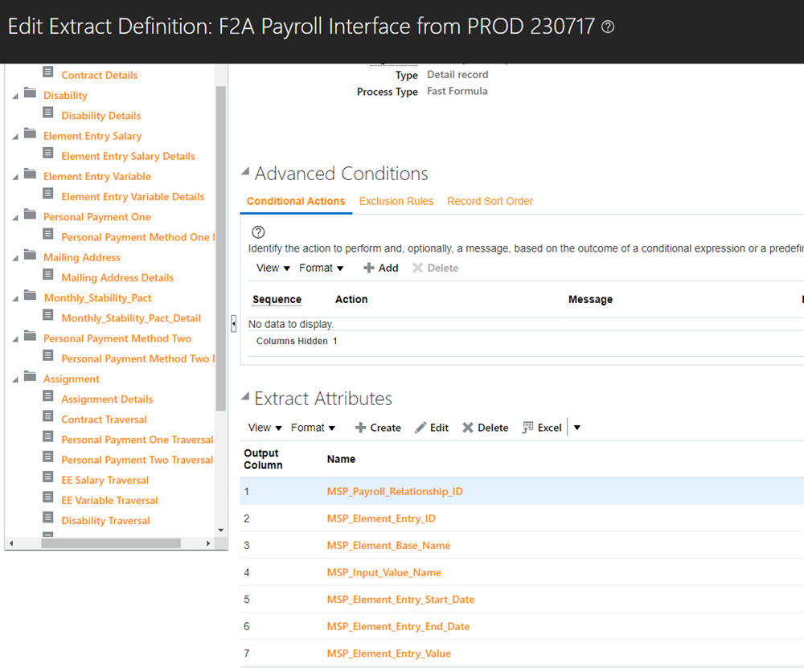Click the tree panel vertical scrollbar
The image size is (804, 672).
(221, 248)
